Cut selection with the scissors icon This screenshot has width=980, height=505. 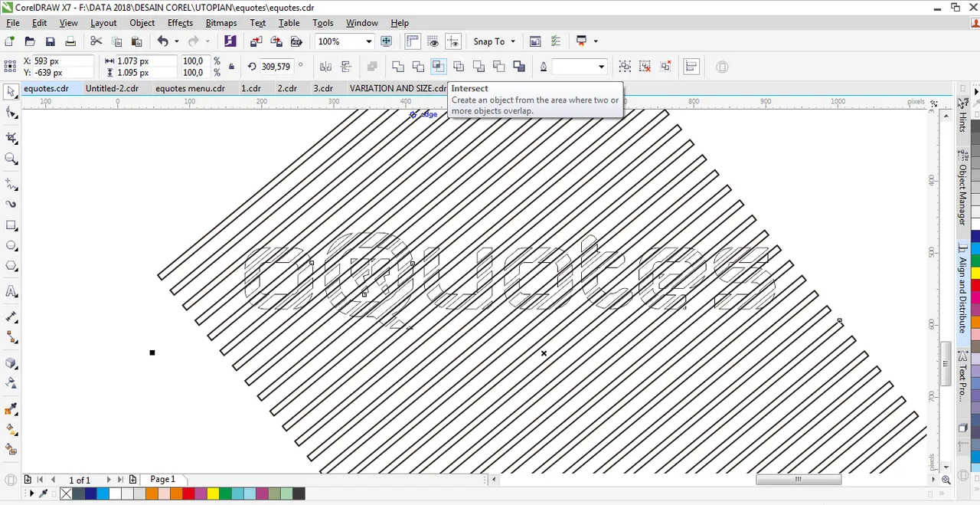point(96,41)
